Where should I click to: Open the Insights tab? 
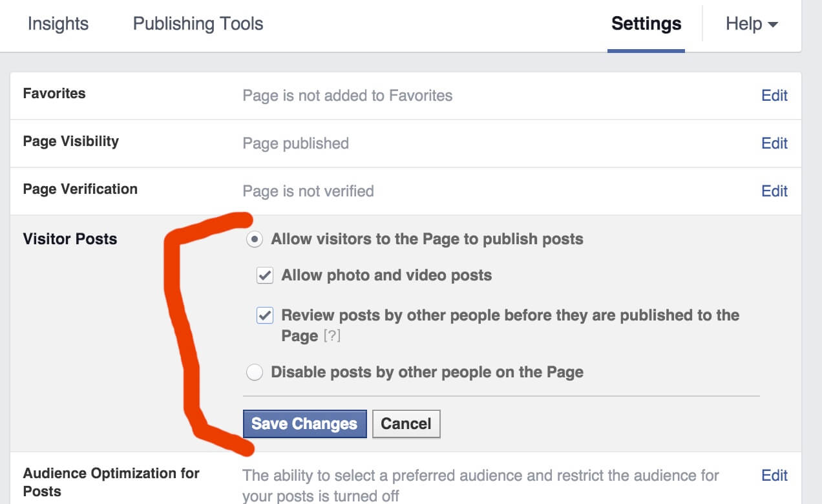click(58, 24)
